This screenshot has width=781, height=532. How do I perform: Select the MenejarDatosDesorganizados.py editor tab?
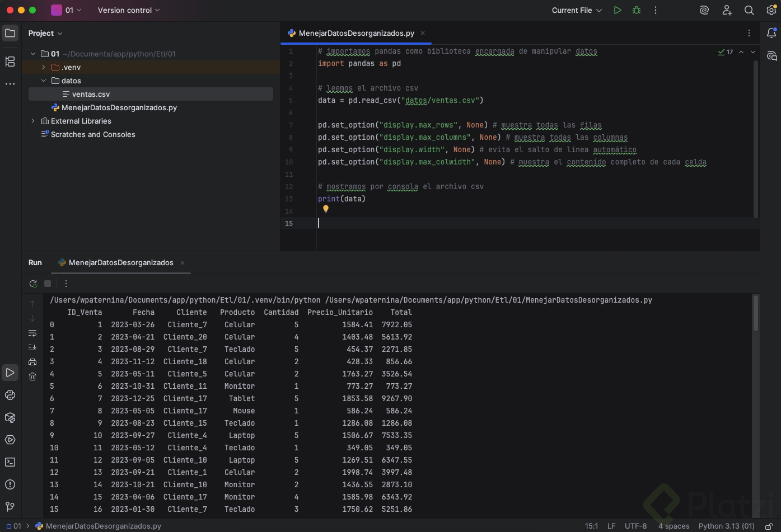click(x=356, y=33)
